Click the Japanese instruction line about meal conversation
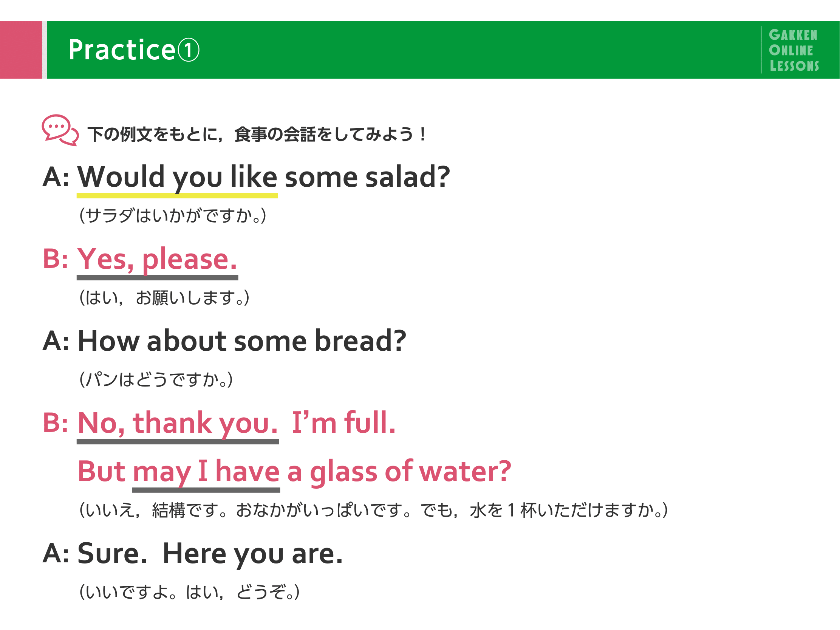This screenshot has width=840, height=630. coord(257,134)
